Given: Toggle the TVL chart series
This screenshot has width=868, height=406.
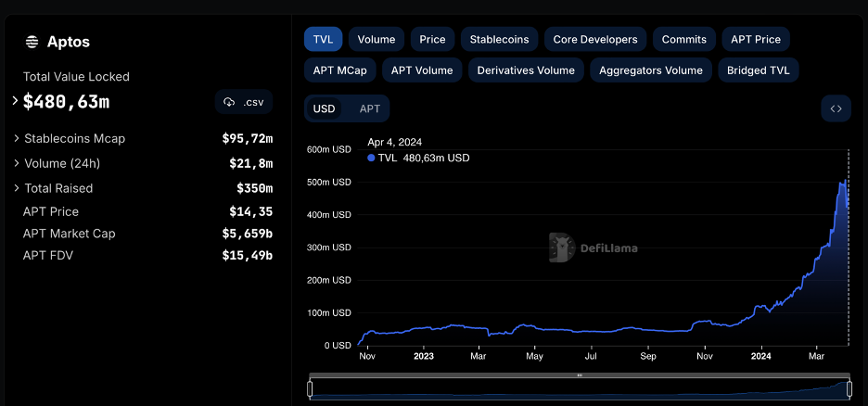Looking at the screenshot, I should coord(324,39).
